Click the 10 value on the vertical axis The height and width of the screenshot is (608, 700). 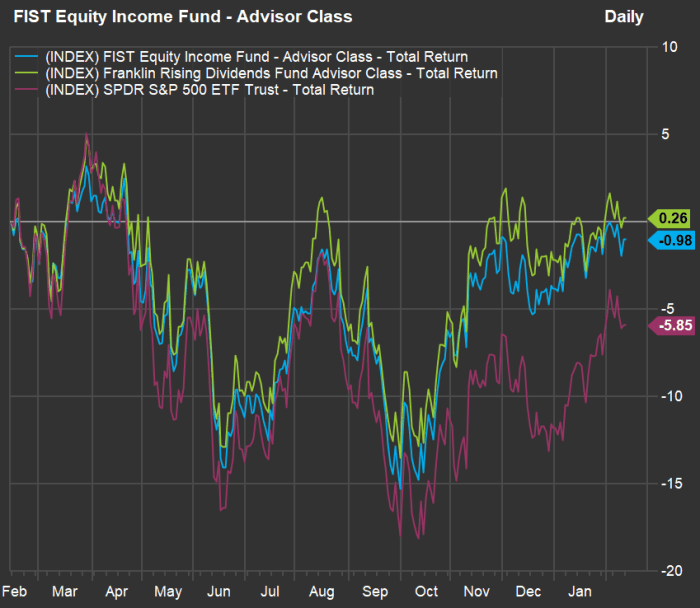coord(670,47)
